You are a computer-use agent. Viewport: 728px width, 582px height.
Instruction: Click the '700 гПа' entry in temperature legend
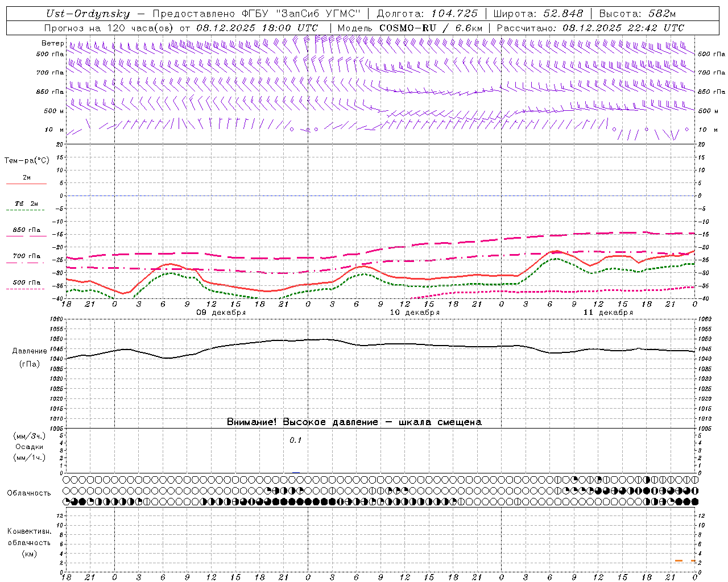point(27,256)
